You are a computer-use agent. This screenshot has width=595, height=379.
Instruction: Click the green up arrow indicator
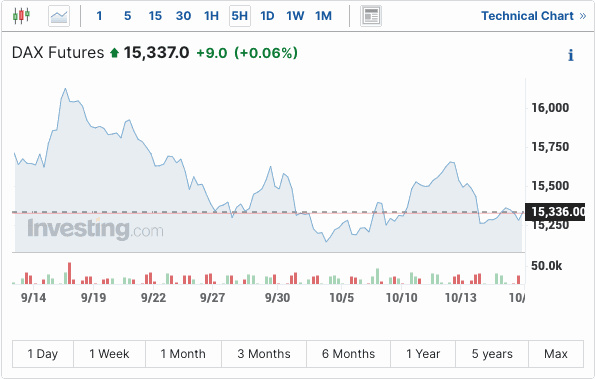(x=114, y=53)
